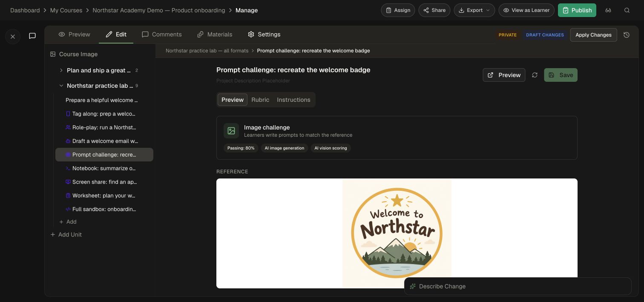Open the chat bubble icon on the left
644x302 pixels.
pos(32,36)
